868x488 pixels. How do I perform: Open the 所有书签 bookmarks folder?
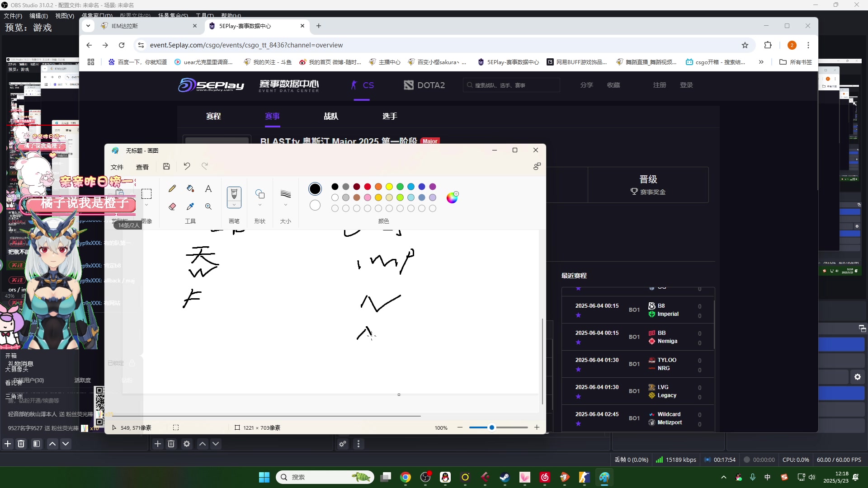[796, 62]
